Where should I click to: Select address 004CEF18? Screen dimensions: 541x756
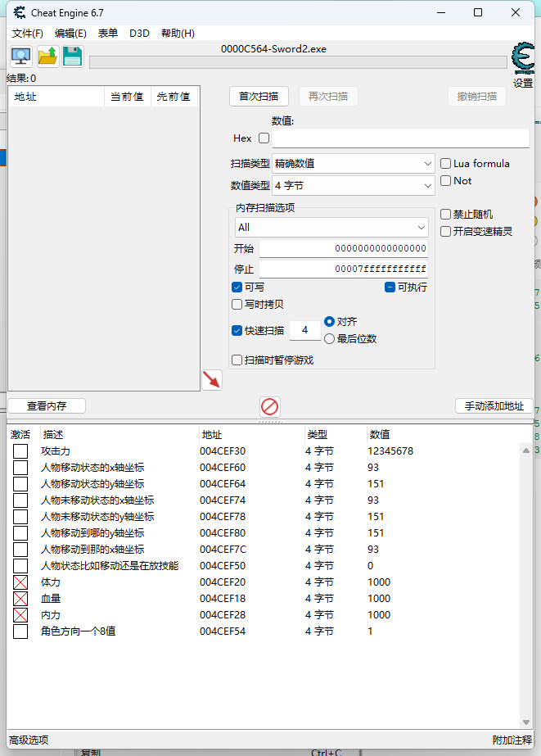223,599
